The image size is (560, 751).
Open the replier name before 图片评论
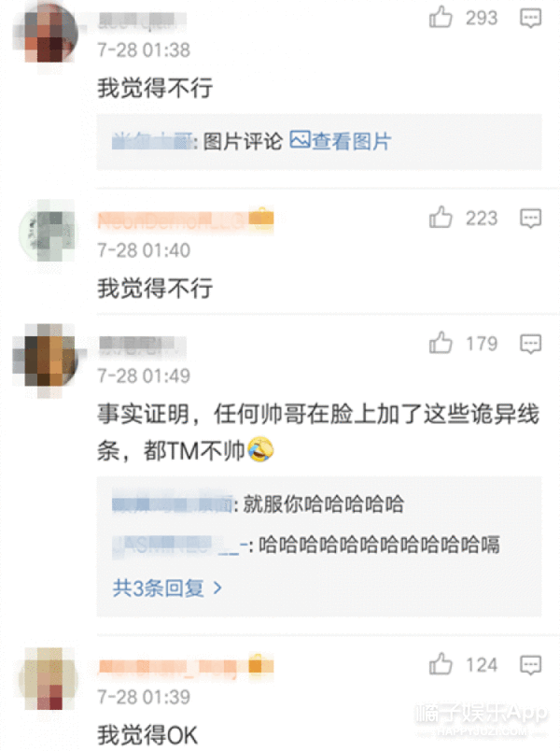[152, 142]
